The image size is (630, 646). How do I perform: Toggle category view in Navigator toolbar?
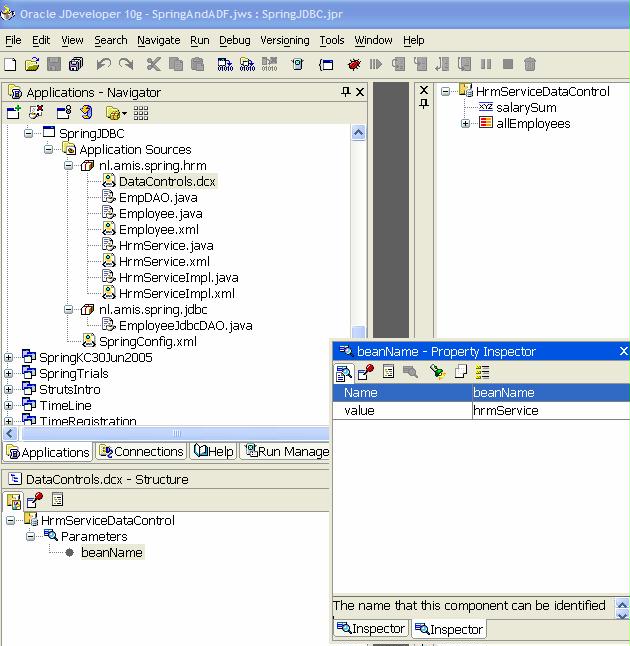[x=141, y=113]
